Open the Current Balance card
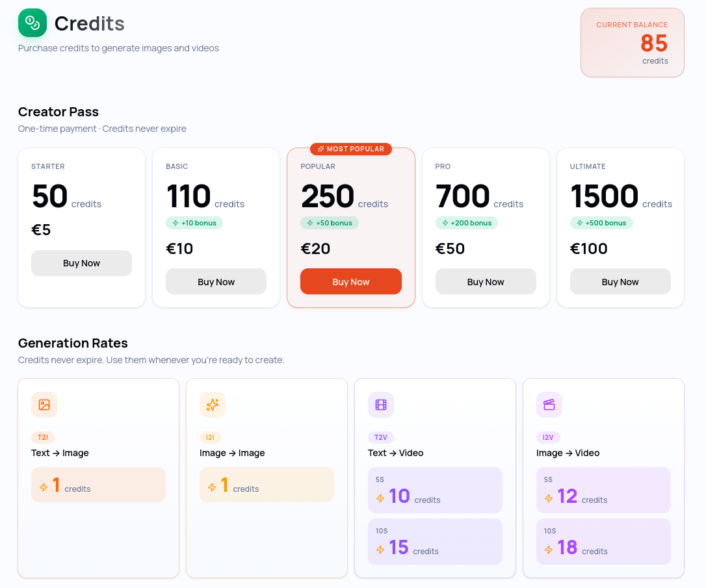Viewport: 706px width, 588px height. [633, 43]
